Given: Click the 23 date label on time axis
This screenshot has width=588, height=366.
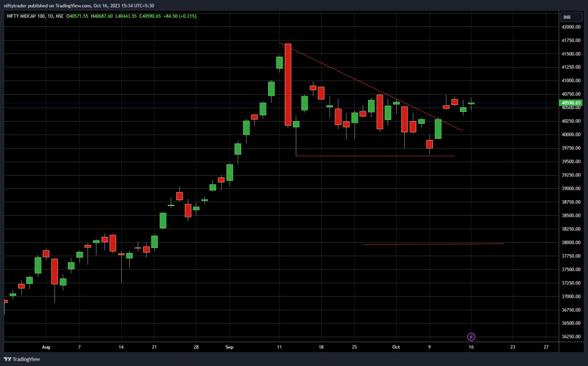Looking at the screenshot, I should coord(513,347).
